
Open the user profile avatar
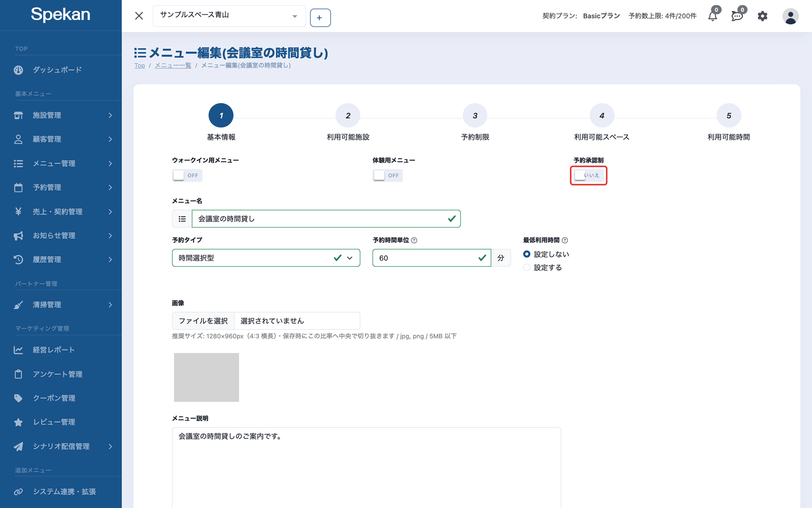pos(790,16)
